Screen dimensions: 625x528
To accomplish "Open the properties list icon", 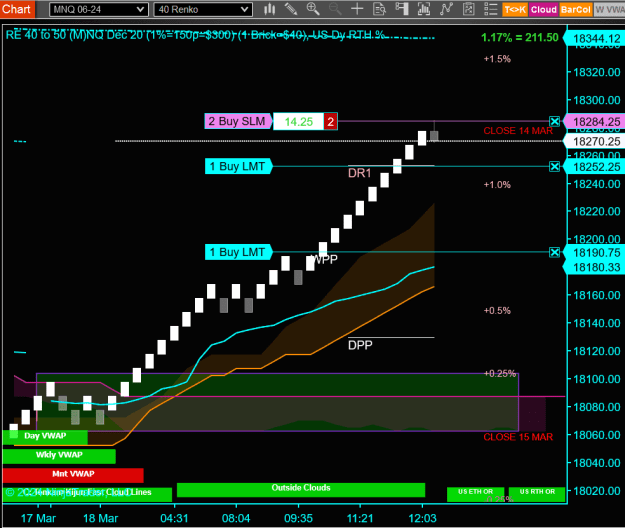I will coord(490,9).
